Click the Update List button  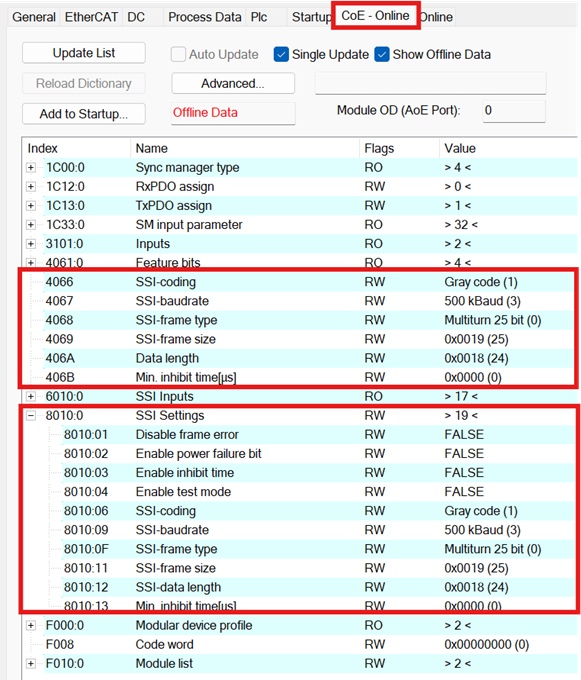point(84,53)
